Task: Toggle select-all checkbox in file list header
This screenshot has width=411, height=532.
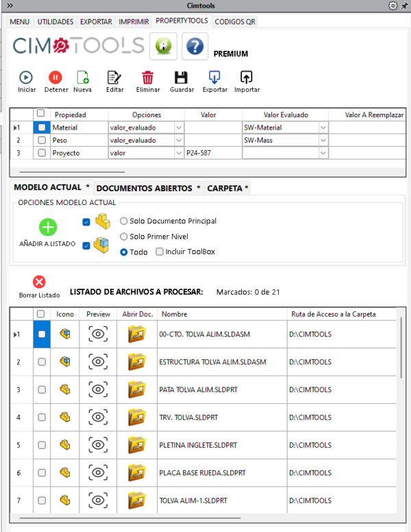Action: [x=40, y=314]
